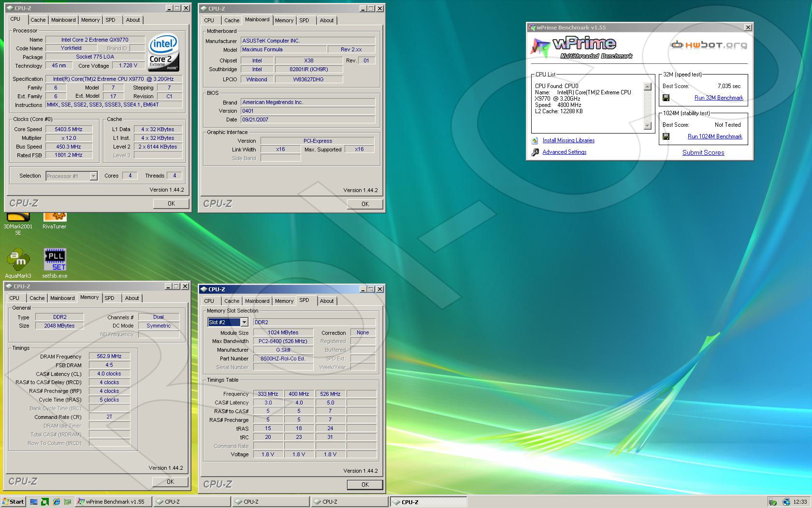The image size is (812, 508).
Task: Click the floppy save icon for 1024M test
Action: pos(666,136)
